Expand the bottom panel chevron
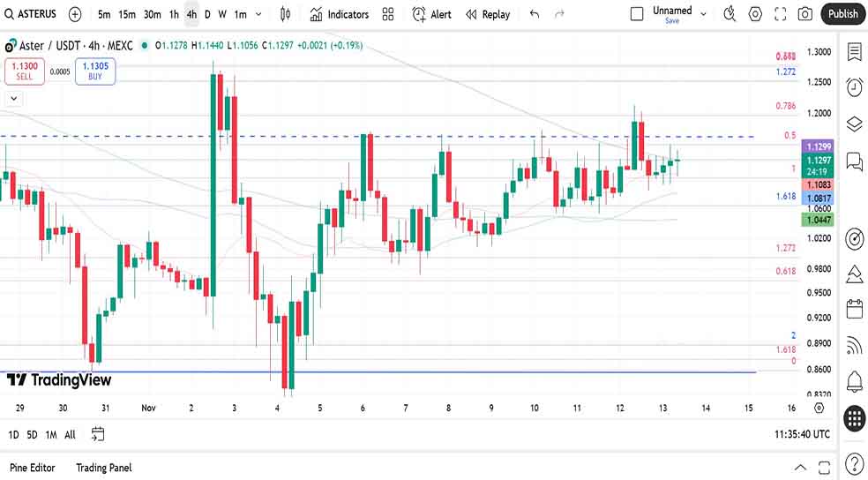 click(800, 468)
